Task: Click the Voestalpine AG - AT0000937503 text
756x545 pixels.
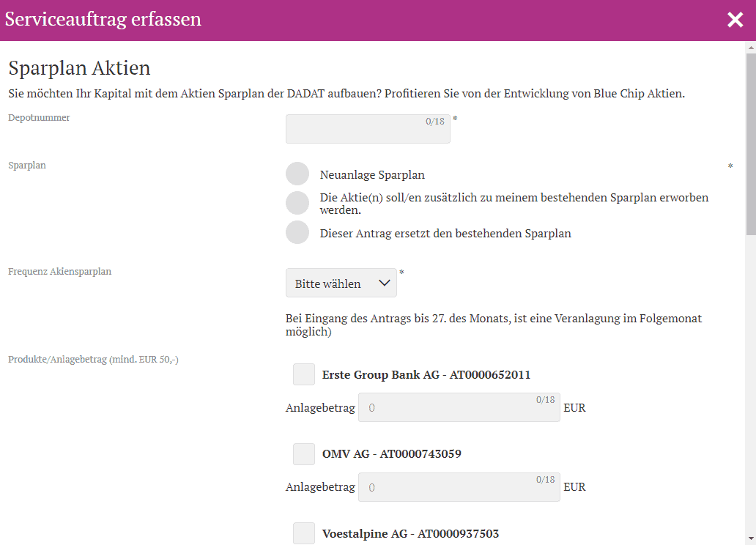Action: [410, 534]
